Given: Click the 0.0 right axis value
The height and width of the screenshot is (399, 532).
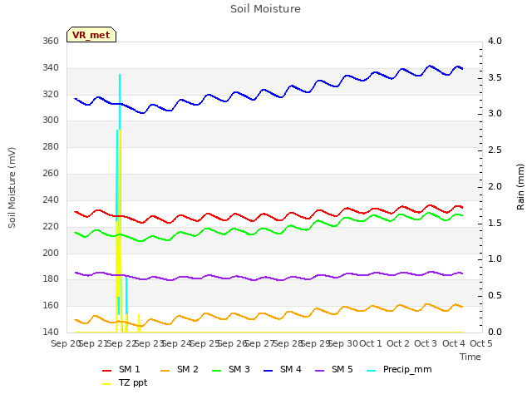Looking at the screenshot, I should click(495, 332).
